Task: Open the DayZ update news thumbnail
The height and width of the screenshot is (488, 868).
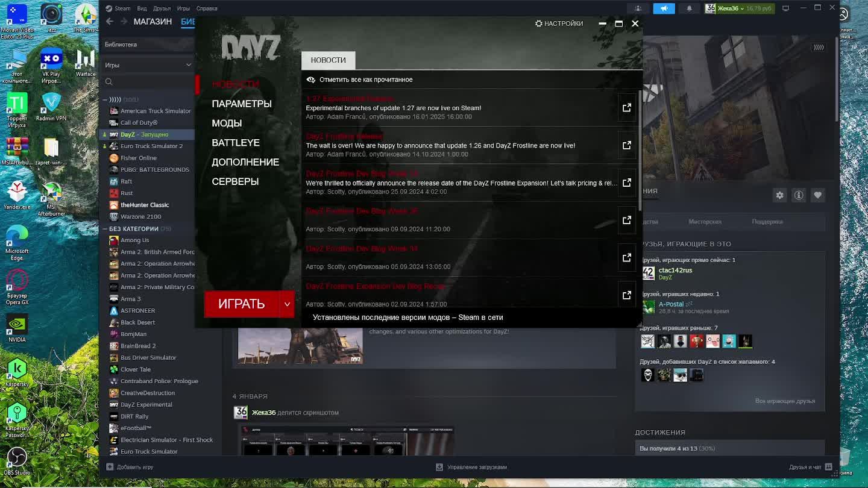Action: coord(300,346)
